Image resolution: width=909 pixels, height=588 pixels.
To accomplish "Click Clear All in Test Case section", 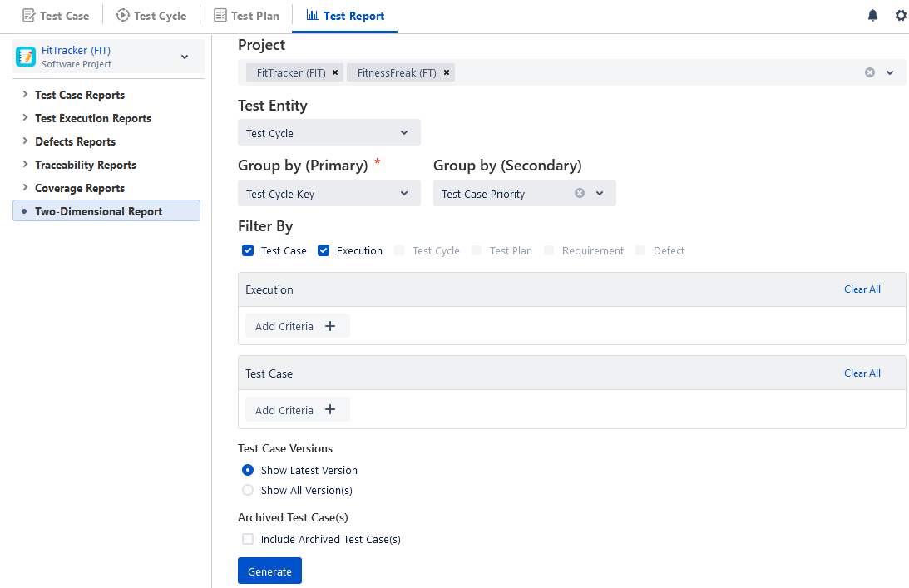I will (x=862, y=373).
